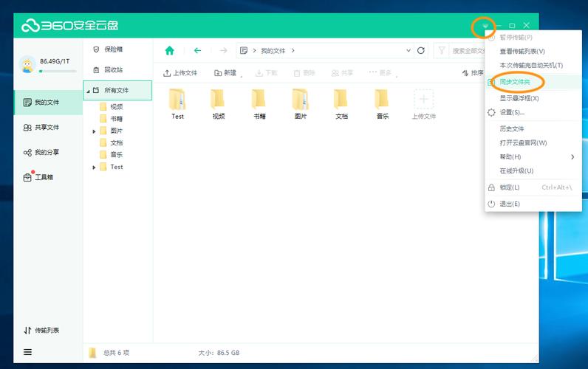Open the hamburger menu at sidebar bottom
Viewport: 588px width, 369px height.
coord(27,352)
